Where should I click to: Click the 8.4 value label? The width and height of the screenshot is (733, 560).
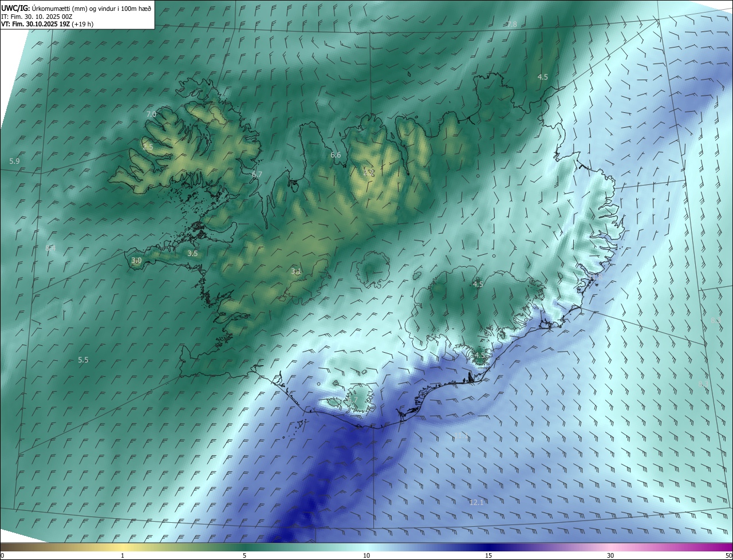pos(50,248)
